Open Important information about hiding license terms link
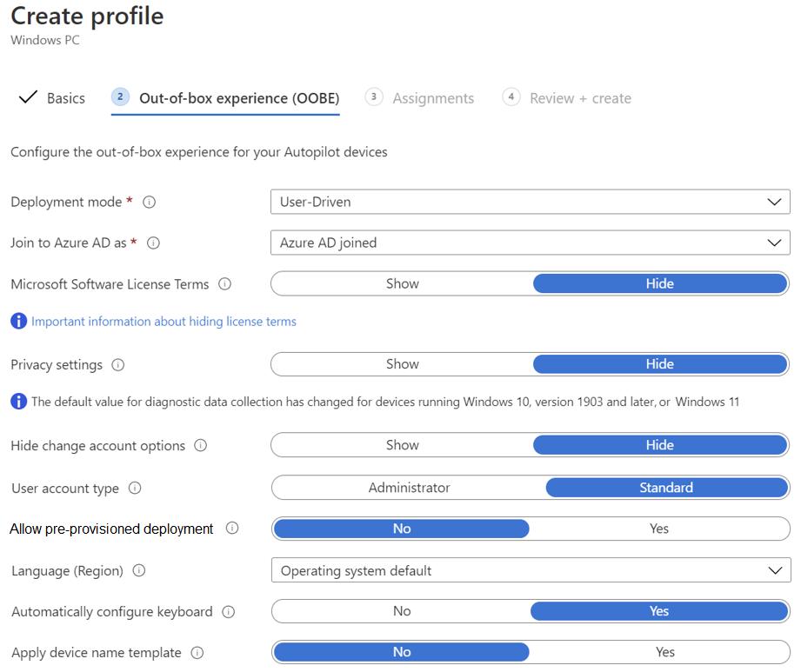The image size is (801, 672). (164, 322)
